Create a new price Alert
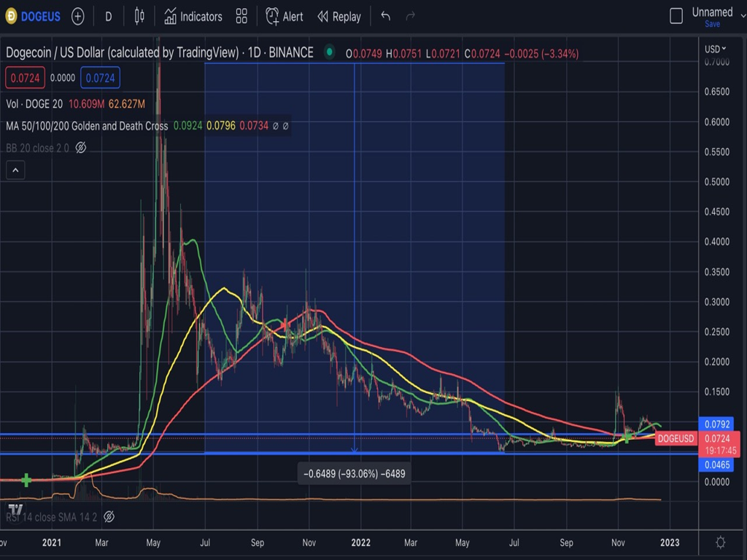 [285, 16]
